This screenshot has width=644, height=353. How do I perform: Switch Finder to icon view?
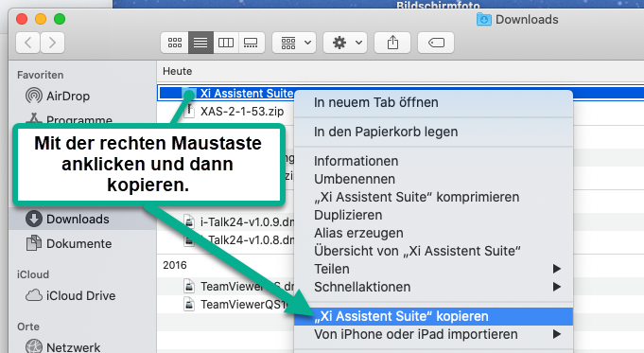click(175, 43)
